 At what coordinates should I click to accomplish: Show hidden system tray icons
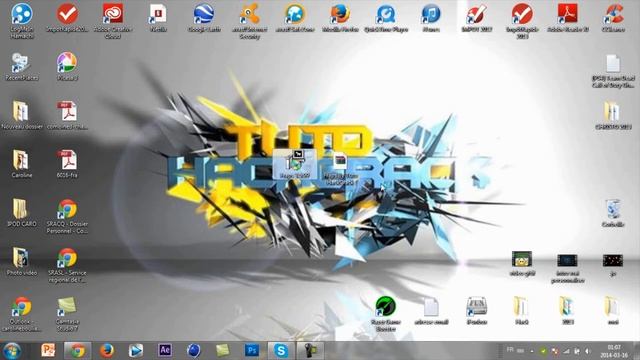pyautogui.click(x=532, y=351)
